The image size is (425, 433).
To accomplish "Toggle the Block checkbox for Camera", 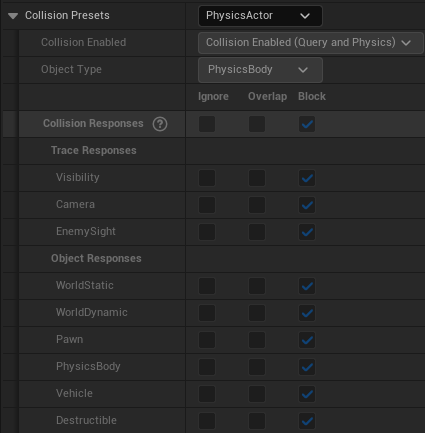I will click(307, 205).
